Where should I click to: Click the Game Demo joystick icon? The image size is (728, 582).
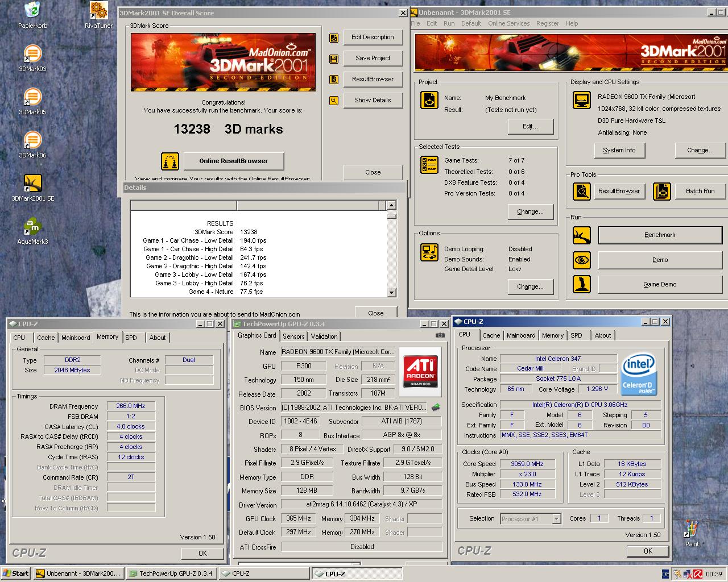point(581,284)
